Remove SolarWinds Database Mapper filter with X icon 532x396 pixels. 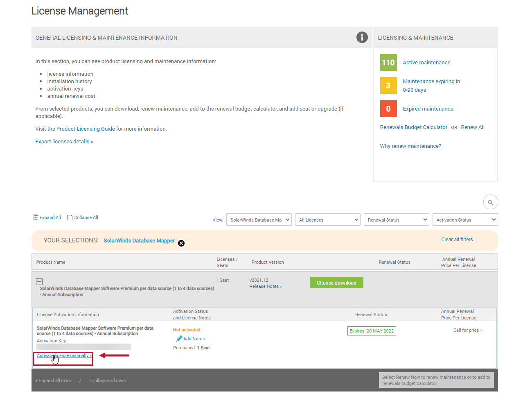point(181,243)
